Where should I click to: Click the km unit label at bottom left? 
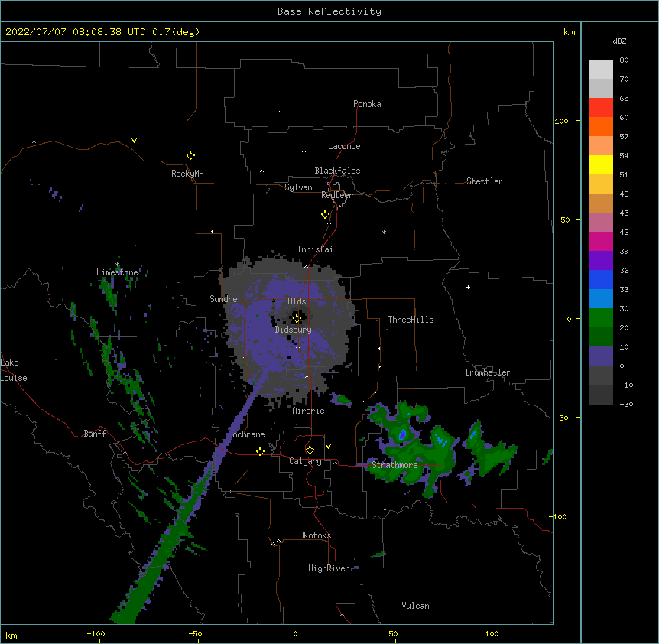point(11,635)
